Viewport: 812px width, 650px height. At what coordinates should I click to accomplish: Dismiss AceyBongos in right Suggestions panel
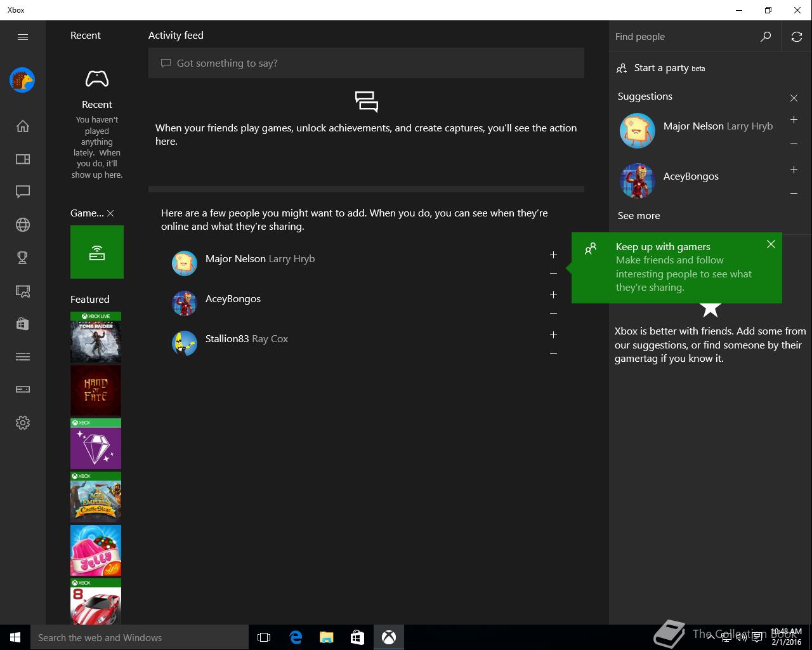click(x=794, y=193)
